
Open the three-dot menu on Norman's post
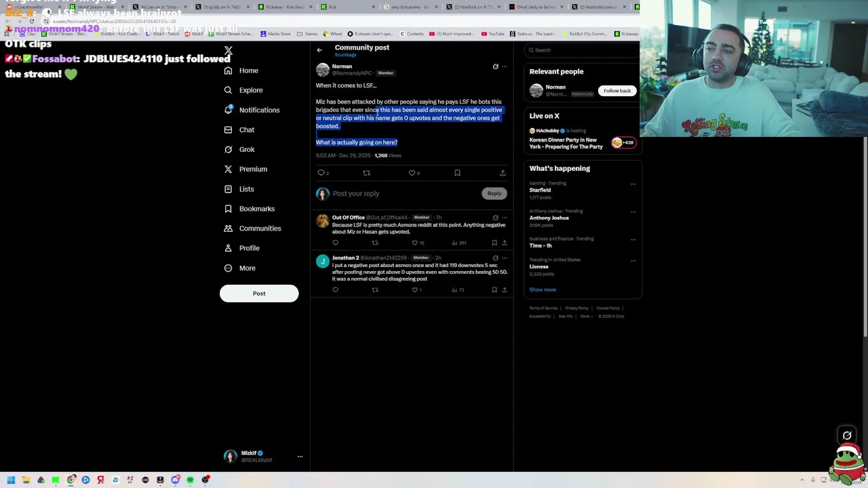(505, 66)
